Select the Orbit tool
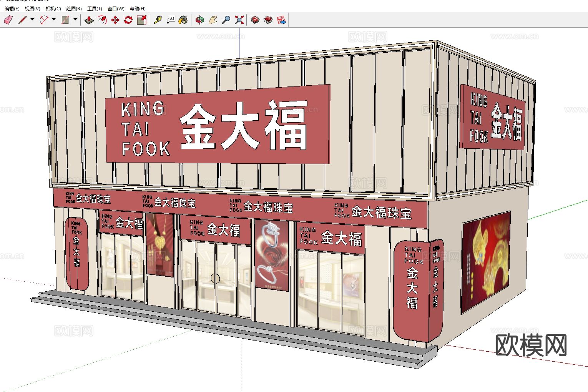Viewport: 588px width, 392px height. tap(200, 20)
